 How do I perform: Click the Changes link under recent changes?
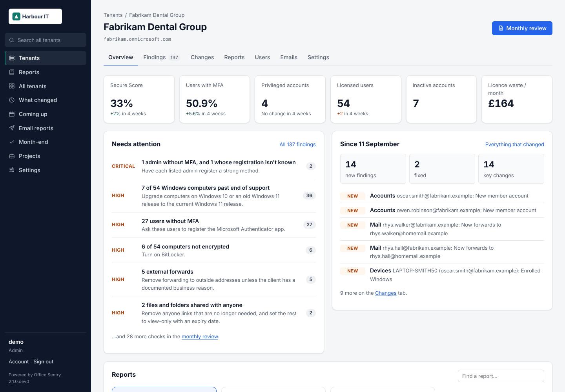[386, 293]
